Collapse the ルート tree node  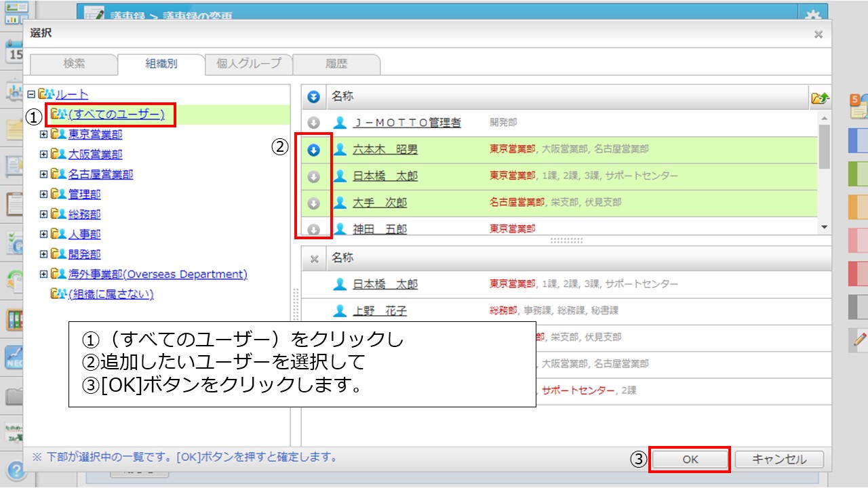coord(31,94)
